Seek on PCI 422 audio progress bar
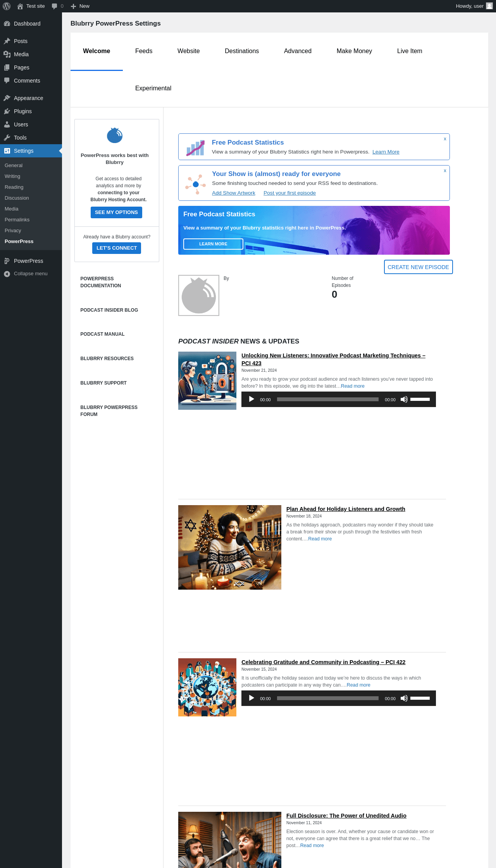 pyautogui.click(x=328, y=698)
